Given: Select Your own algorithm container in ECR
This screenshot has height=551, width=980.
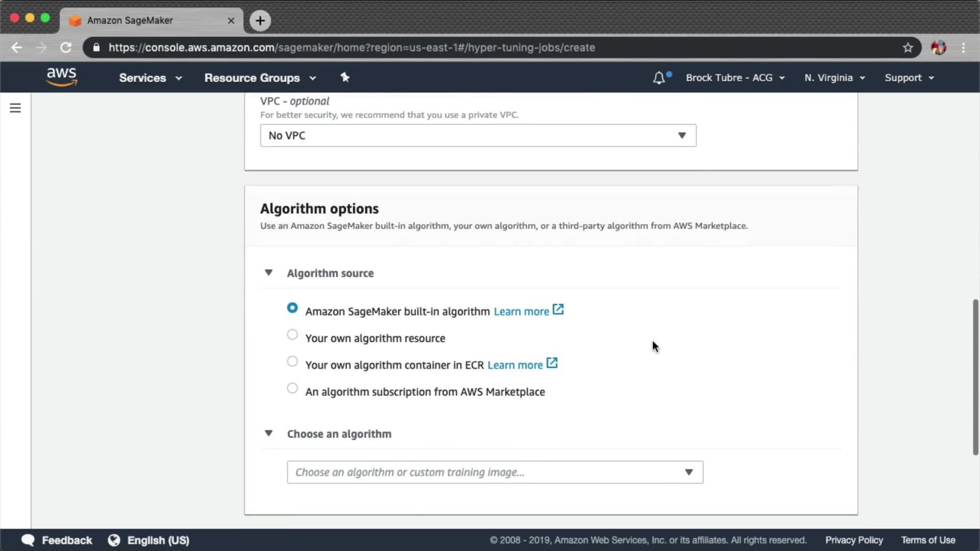Looking at the screenshot, I should 292,362.
